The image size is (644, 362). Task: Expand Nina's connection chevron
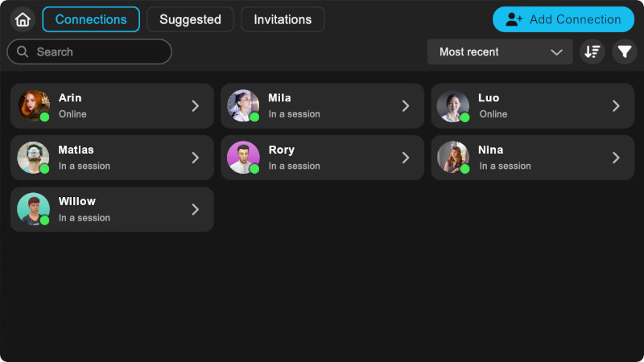coord(616,158)
